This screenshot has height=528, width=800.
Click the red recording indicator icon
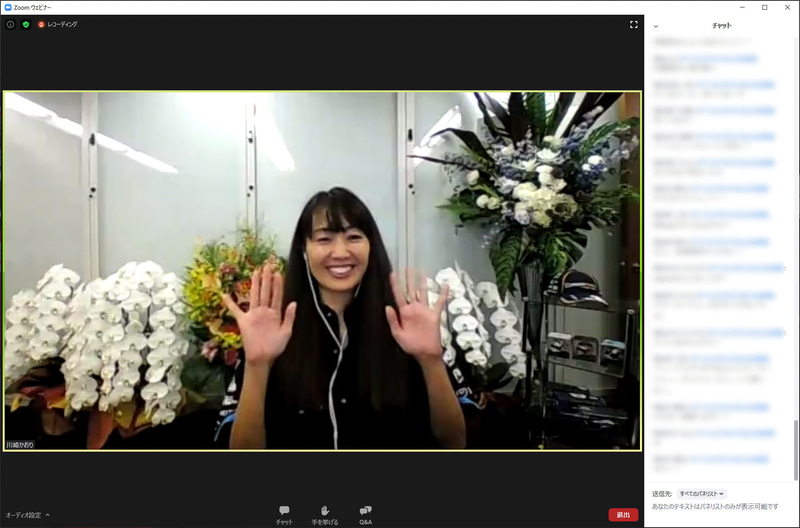(41, 24)
